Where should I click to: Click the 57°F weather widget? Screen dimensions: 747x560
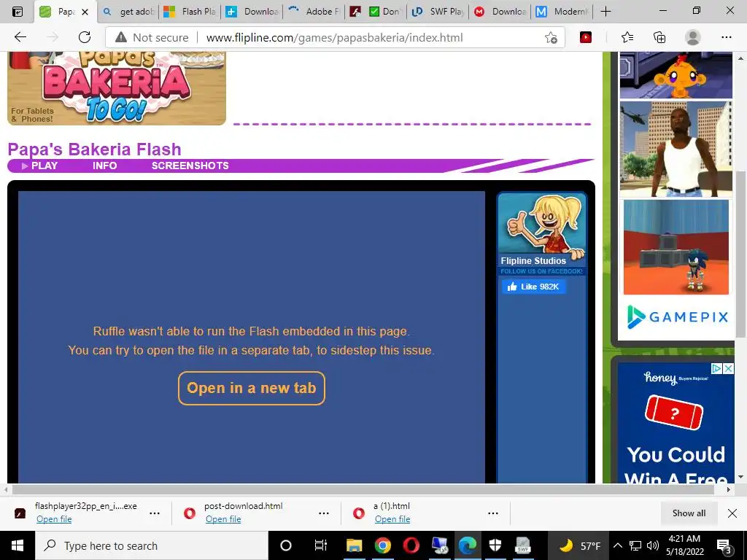click(x=580, y=545)
